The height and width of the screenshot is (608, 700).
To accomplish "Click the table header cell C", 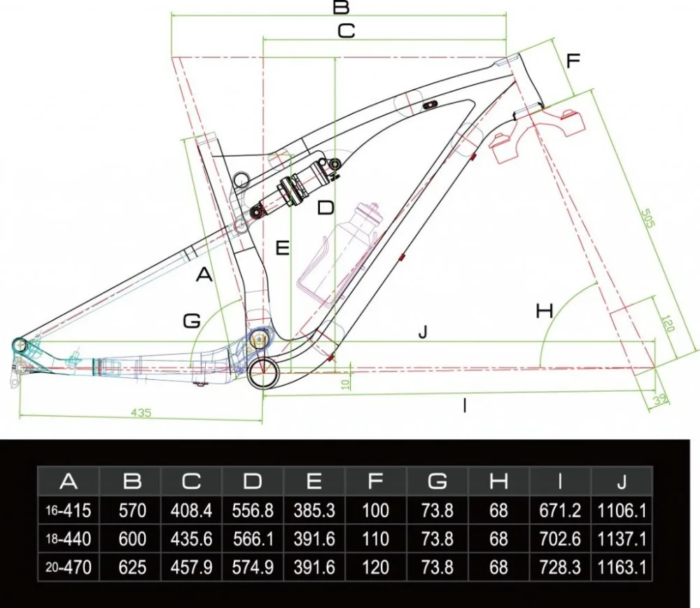I will (x=192, y=481).
